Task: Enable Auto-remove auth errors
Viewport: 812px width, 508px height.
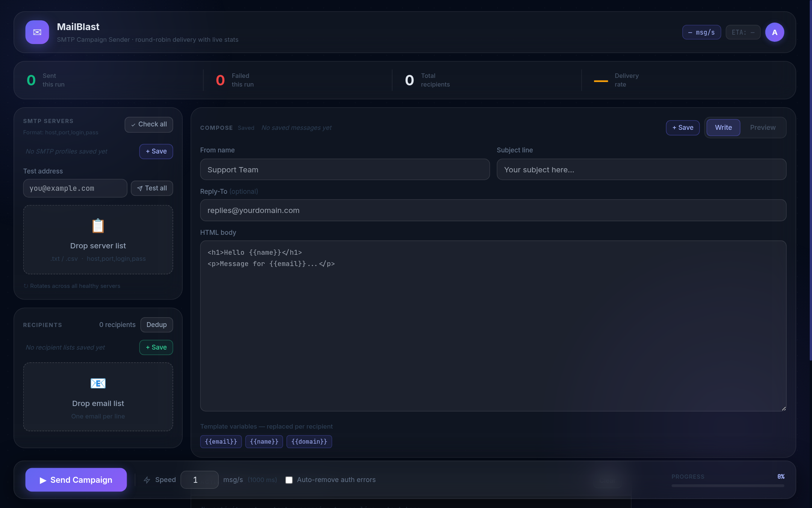Action: tap(288, 480)
